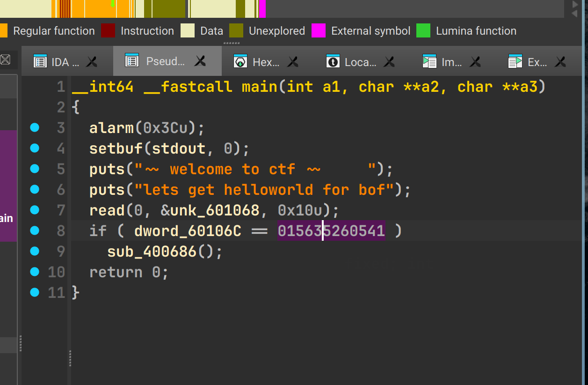Click upper arrow at navigation band right end
This screenshot has height=385, width=588.
575,4
